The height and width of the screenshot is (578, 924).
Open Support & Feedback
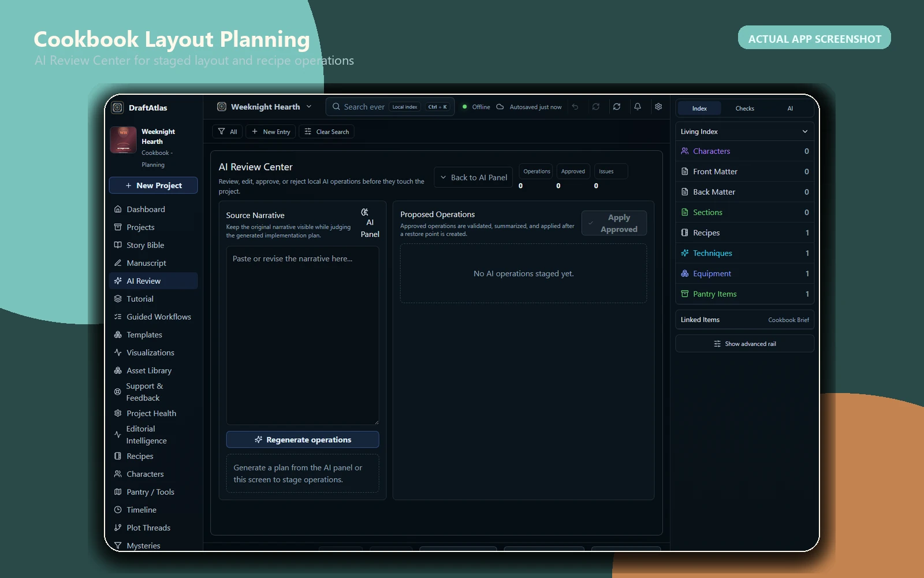point(153,392)
